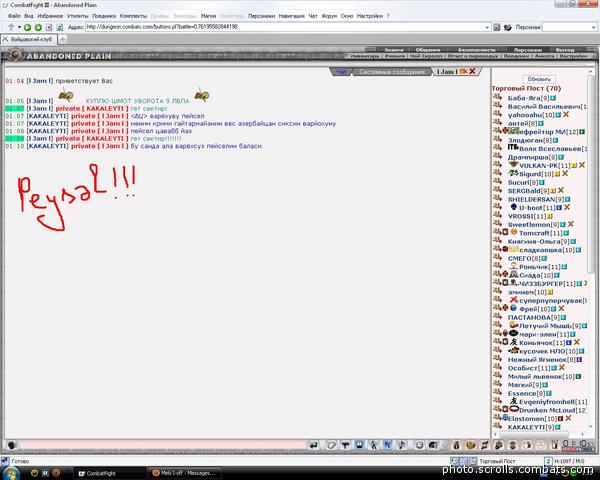Click the [KAKALEYTI] nickname in the 01:10 chat message
The height and width of the screenshot is (480, 600).
[47, 146]
